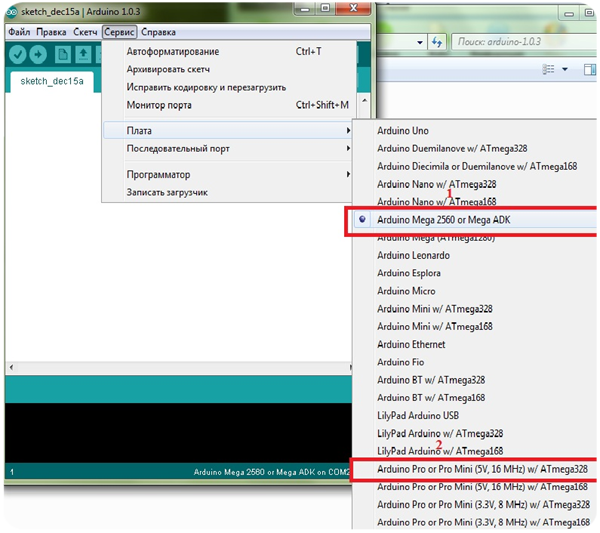600x533 pixels.
Task: Select Arduino BT w/ ATmega328
Action: point(474,380)
